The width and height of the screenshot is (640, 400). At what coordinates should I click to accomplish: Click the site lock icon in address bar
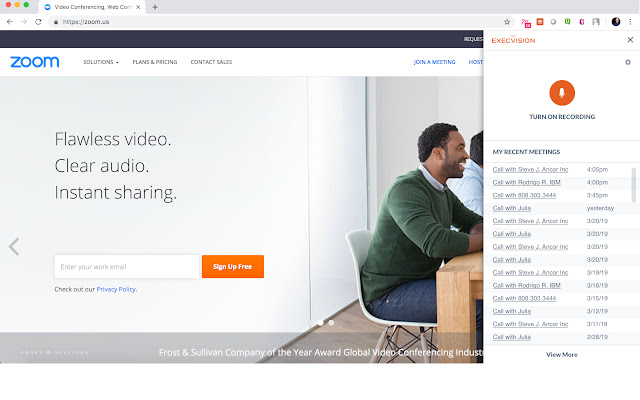coord(56,22)
